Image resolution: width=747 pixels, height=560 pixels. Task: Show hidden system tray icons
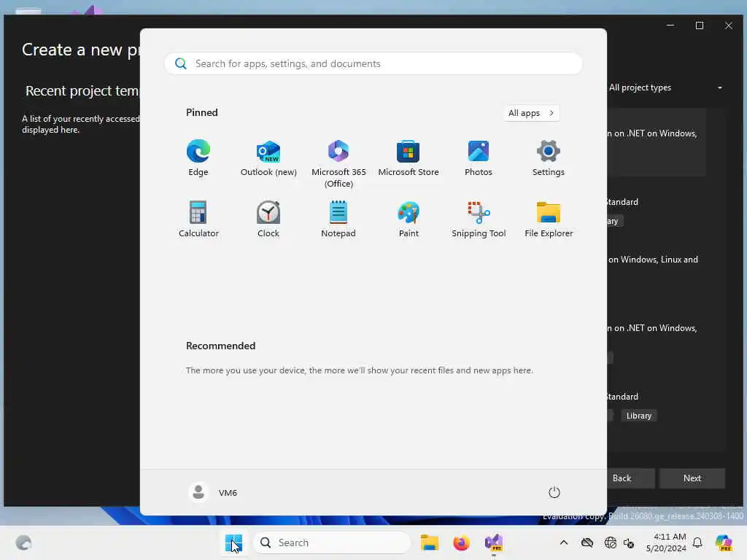point(564,542)
